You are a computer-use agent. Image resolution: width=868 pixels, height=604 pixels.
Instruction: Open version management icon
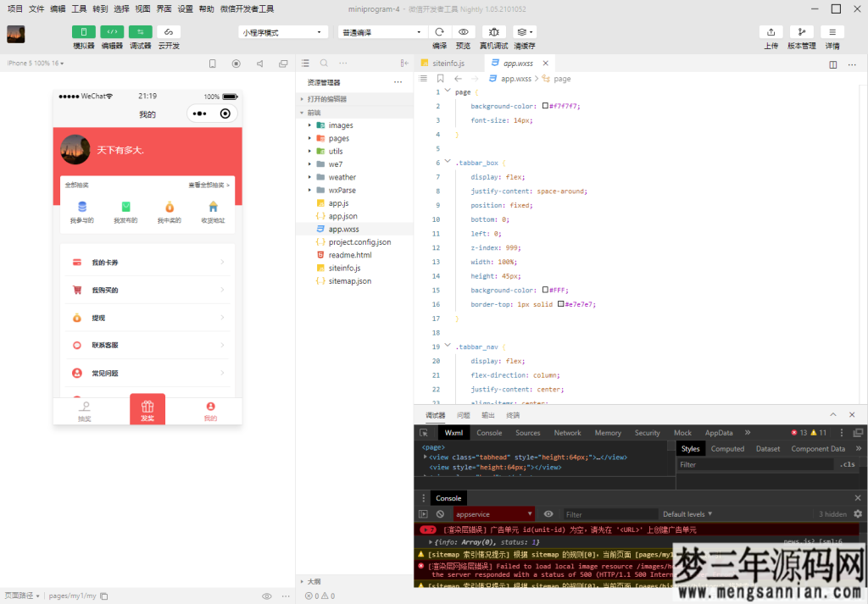[x=802, y=32]
